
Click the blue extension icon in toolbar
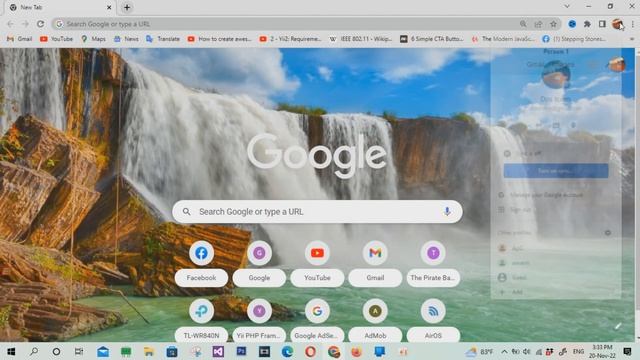tap(572, 24)
